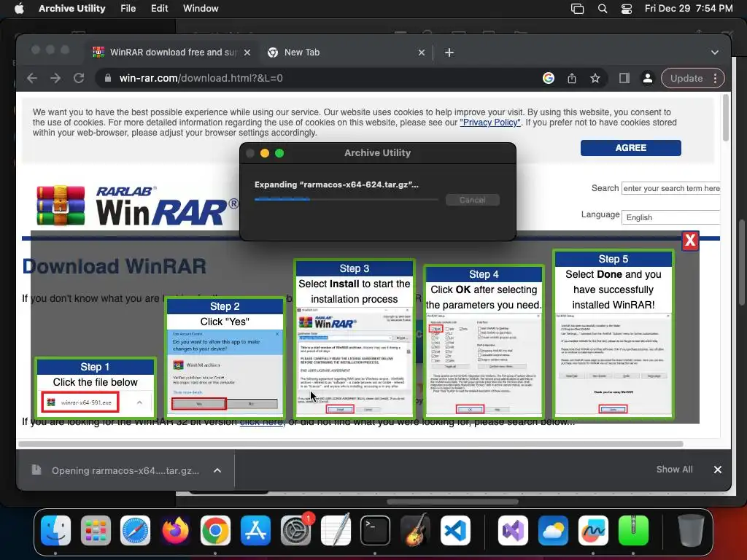Open Launchpad from the Dock
Image resolution: width=747 pixels, height=560 pixels.
96,531
